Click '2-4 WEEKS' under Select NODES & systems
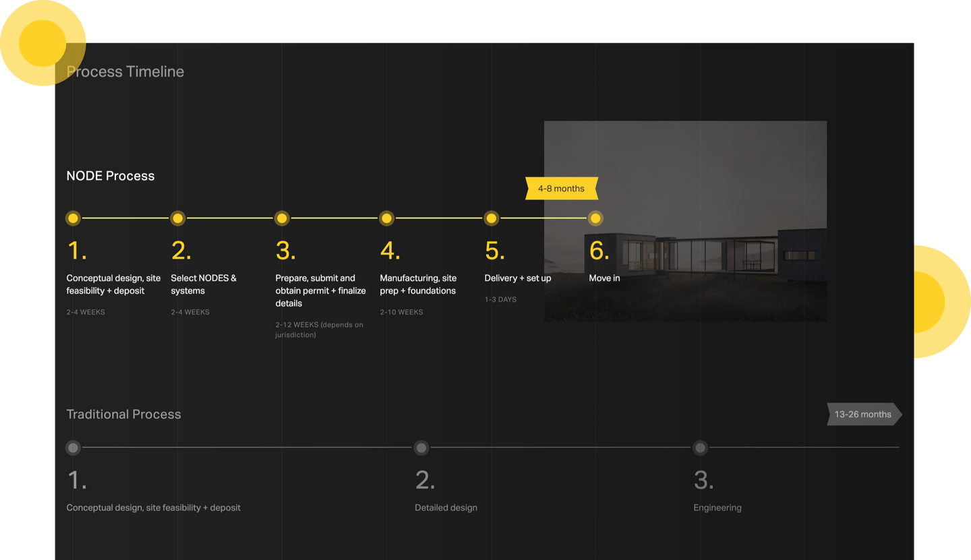This screenshot has width=971, height=560. coord(190,312)
